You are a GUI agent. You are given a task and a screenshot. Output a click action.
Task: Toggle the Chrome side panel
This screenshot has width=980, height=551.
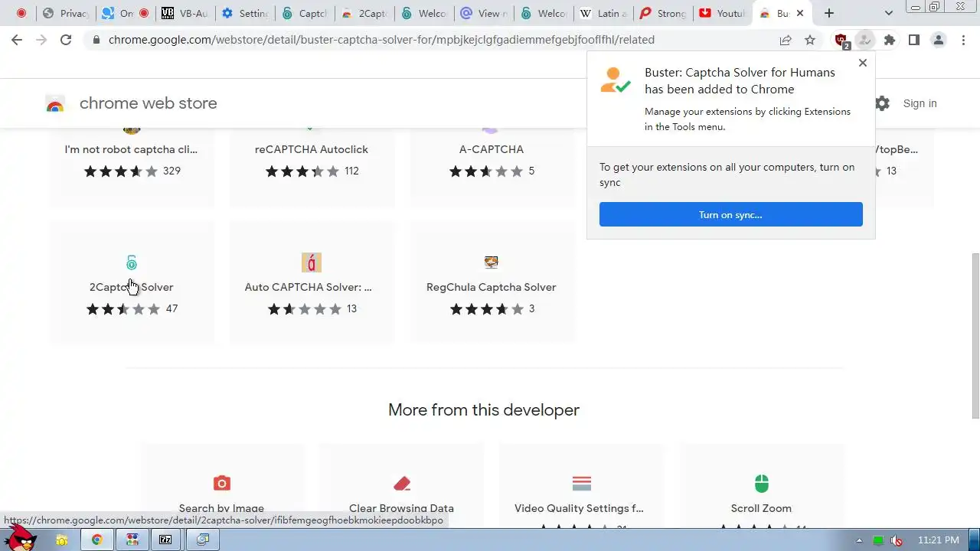coord(913,40)
